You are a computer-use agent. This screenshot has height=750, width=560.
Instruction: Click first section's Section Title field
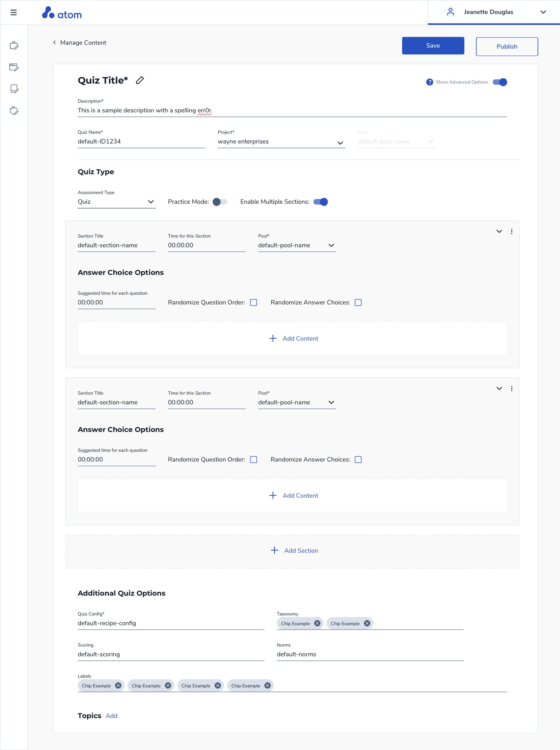[116, 245]
